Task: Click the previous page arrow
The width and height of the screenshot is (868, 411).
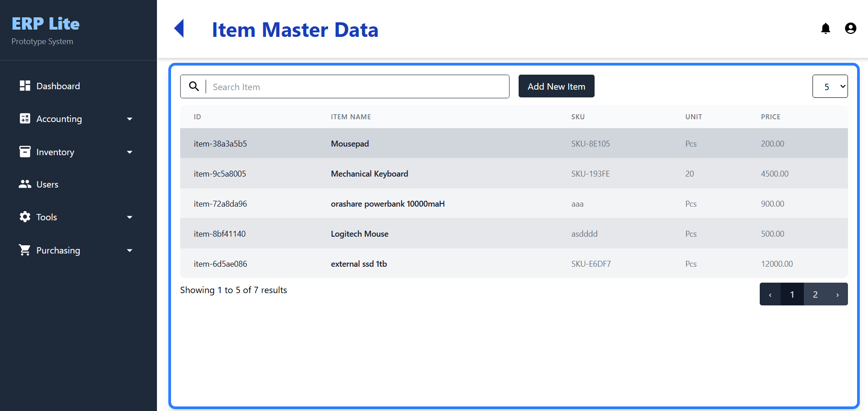Action: (770, 294)
